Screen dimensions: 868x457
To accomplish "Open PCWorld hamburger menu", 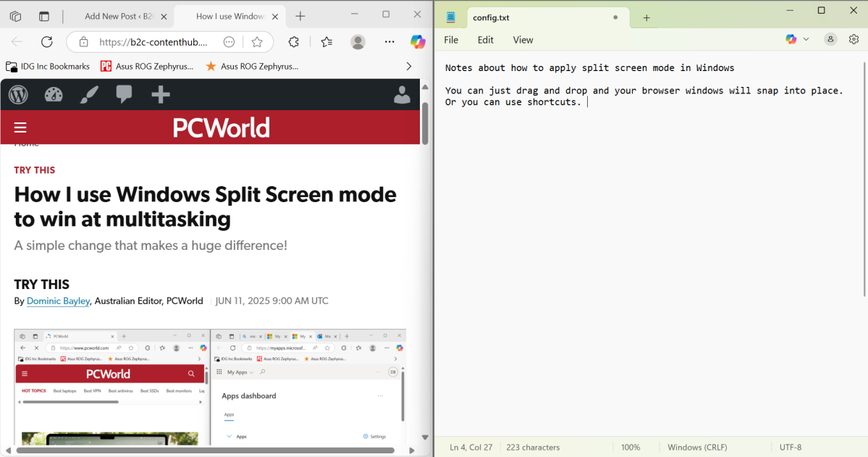I will click(20, 128).
